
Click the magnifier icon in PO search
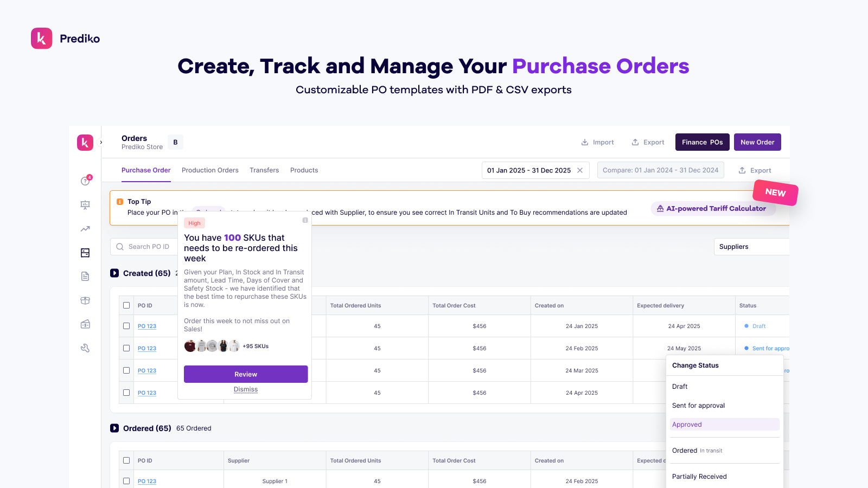(x=120, y=247)
